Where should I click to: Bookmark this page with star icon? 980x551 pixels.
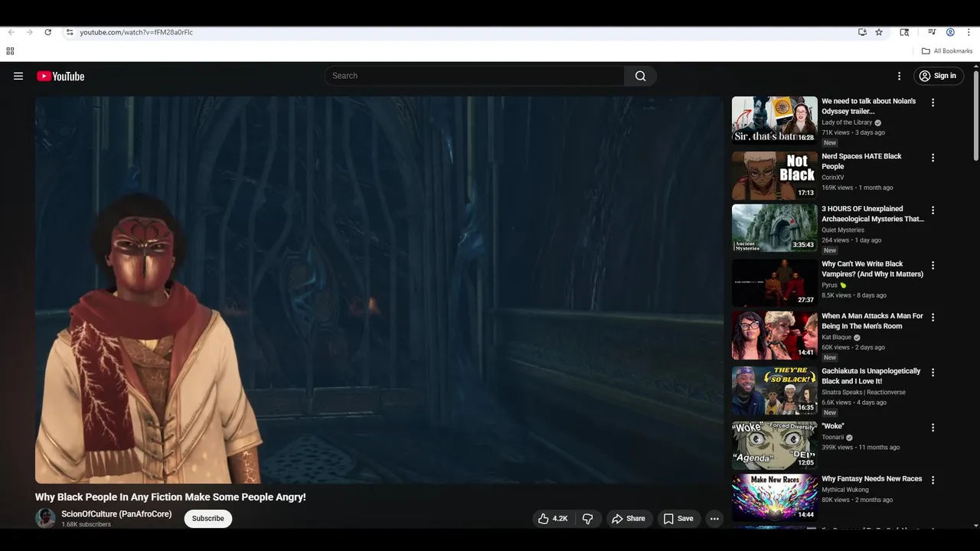[x=879, y=32]
